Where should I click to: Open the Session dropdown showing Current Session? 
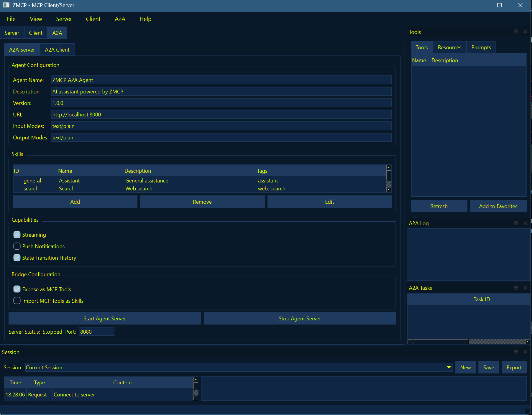(x=449, y=367)
